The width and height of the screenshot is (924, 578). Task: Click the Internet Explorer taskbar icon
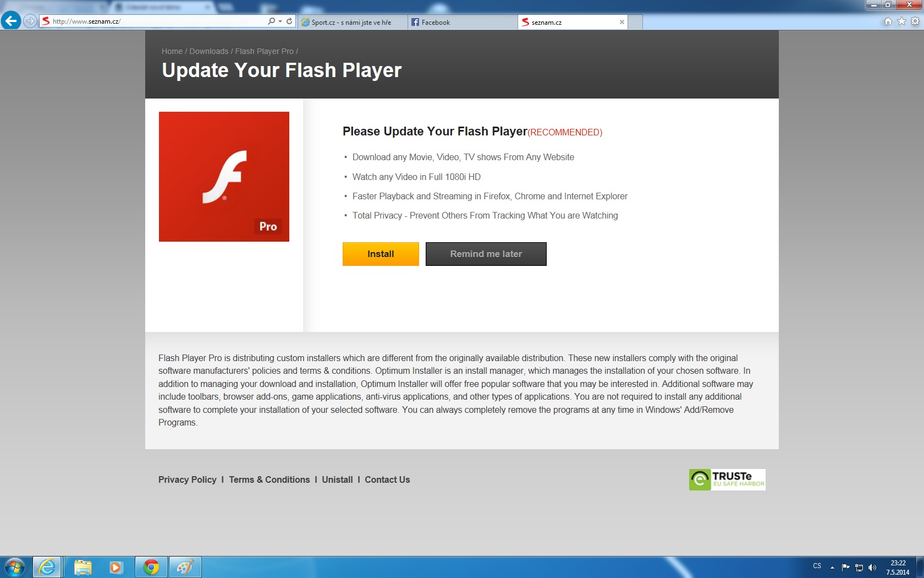pyautogui.click(x=47, y=567)
